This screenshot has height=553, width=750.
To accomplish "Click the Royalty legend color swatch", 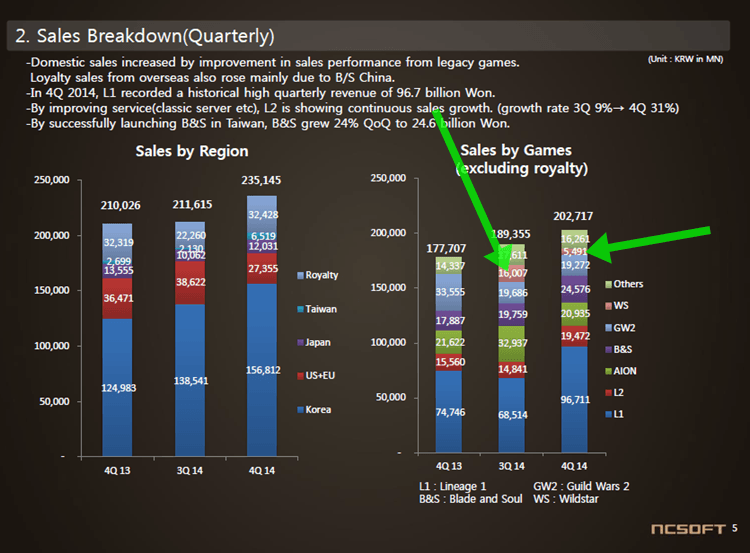I will pos(300,275).
